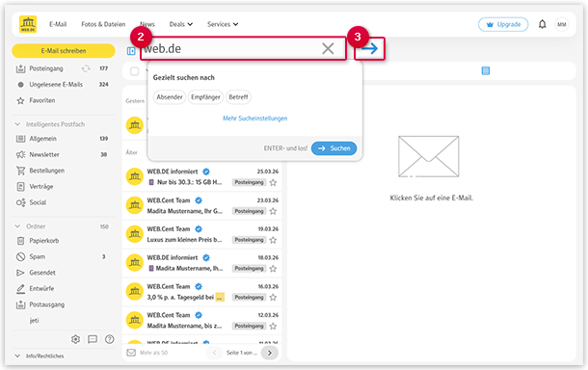
Task: Click the reading pane layout icon
Action: pos(485,71)
